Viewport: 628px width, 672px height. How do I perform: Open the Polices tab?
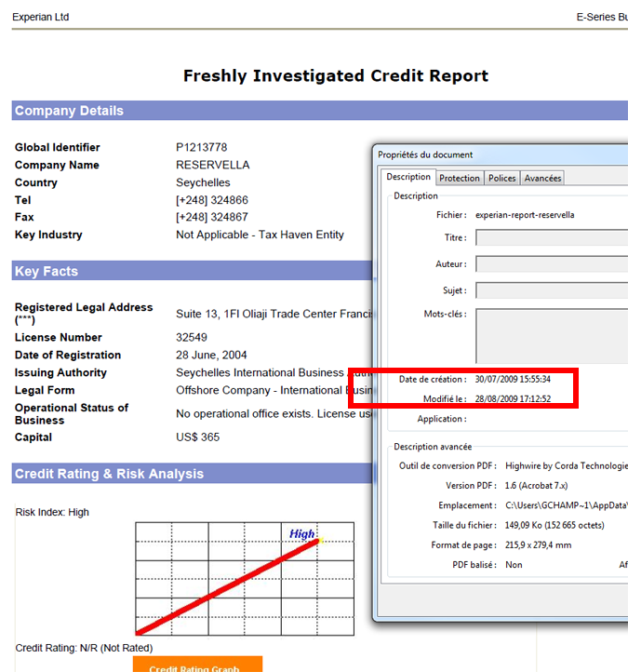[501, 178]
